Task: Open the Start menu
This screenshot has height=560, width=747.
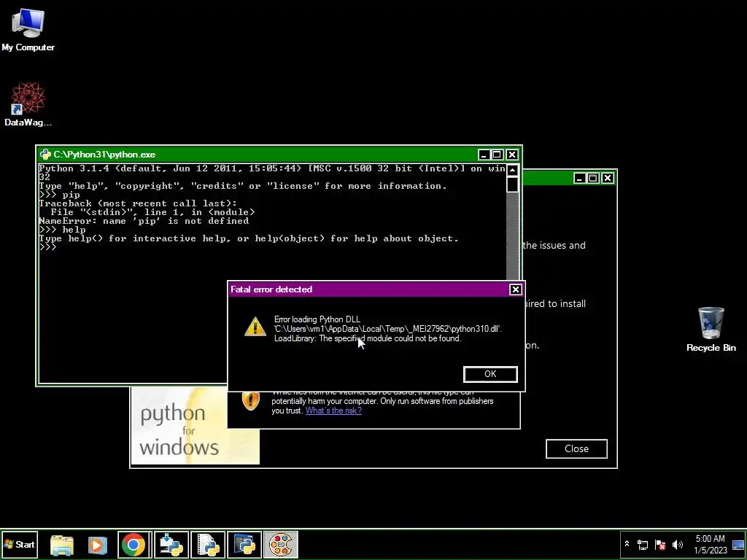Action: tap(20, 544)
